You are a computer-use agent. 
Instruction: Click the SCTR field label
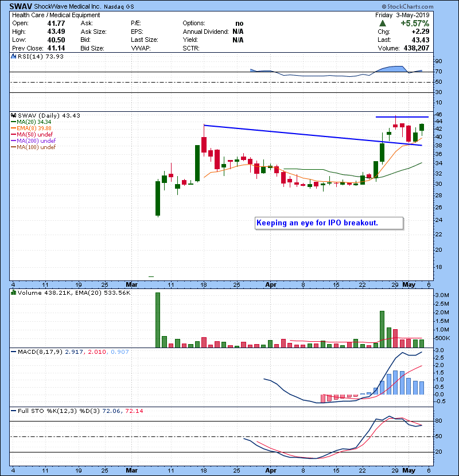click(x=191, y=48)
